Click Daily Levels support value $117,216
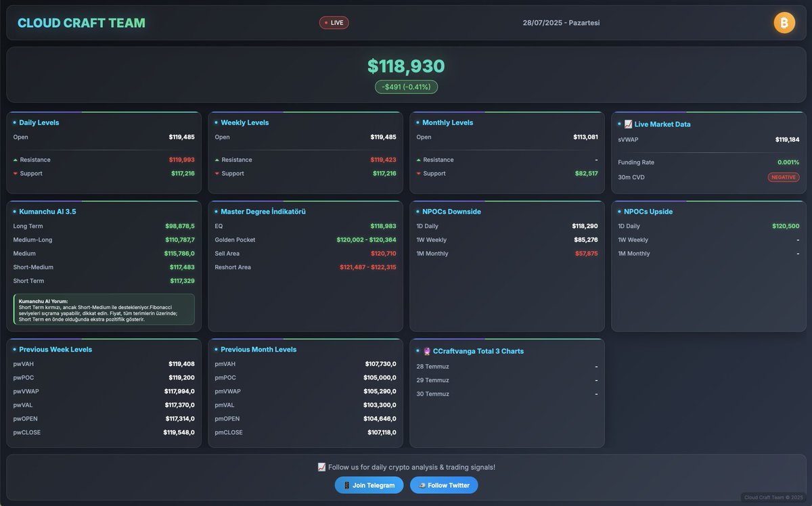The image size is (812, 506). [x=183, y=173]
